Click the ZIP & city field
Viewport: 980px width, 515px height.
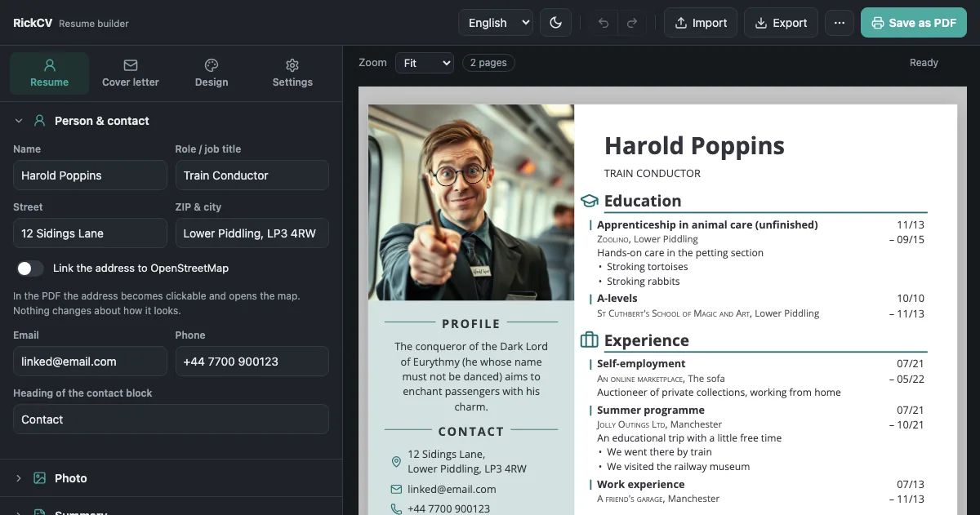click(x=252, y=233)
